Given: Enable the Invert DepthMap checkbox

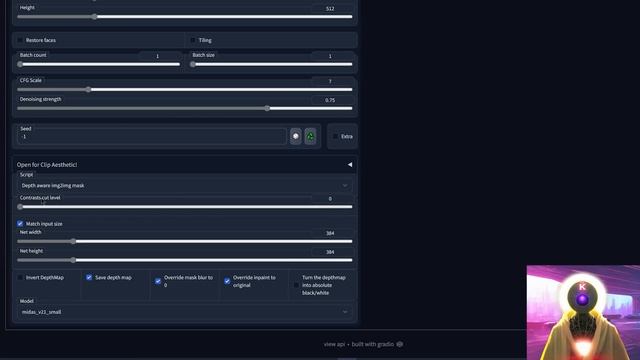Looking at the screenshot, I should 20,278.
